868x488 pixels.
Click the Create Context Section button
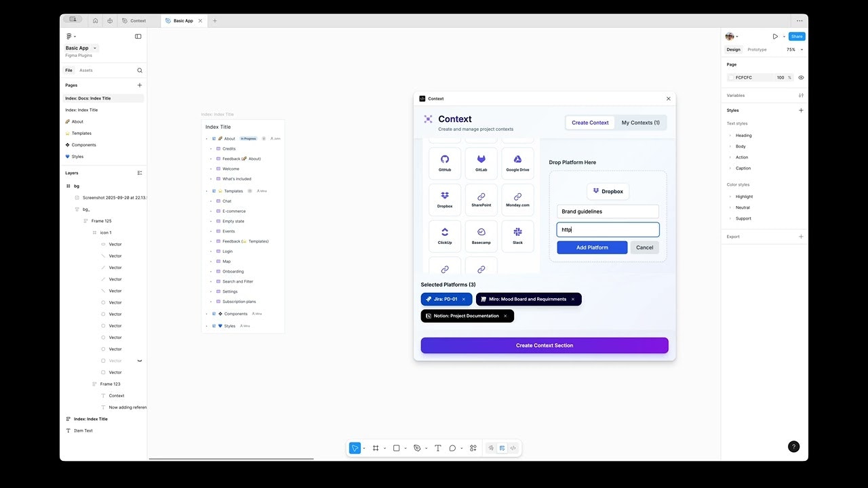click(544, 345)
